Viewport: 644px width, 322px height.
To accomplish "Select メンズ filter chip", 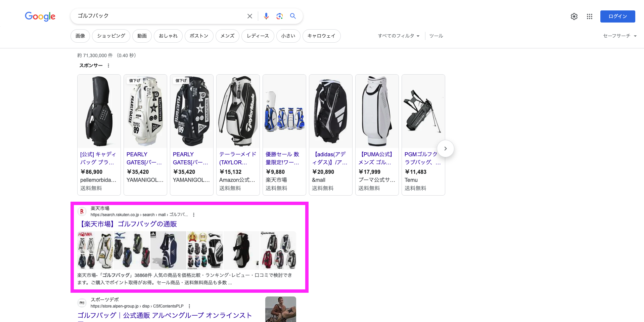I will coord(227,36).
